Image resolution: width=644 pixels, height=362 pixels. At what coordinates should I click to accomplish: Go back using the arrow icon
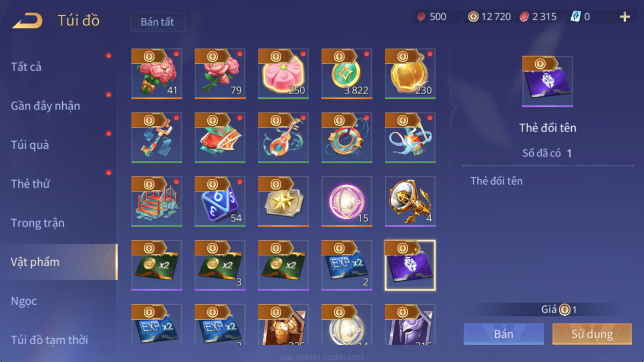tap(27, 20)
